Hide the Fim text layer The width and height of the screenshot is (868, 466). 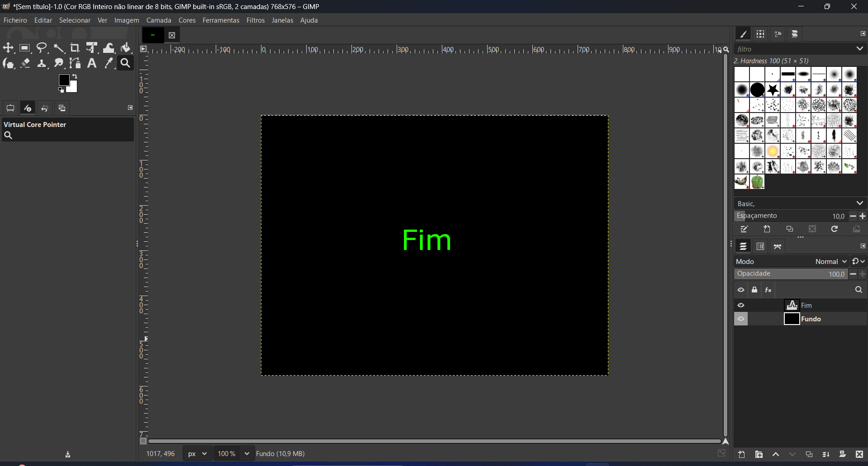click(x=741, y=306)
